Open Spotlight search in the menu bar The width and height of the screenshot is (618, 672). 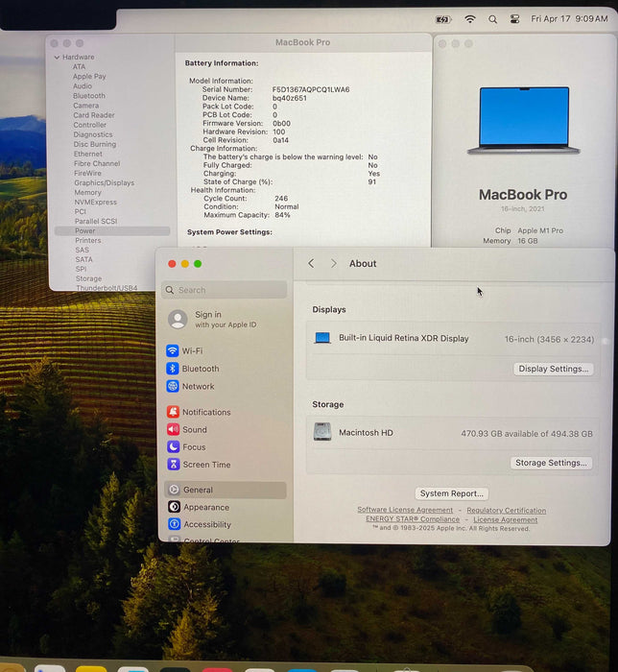coord(493,19)
